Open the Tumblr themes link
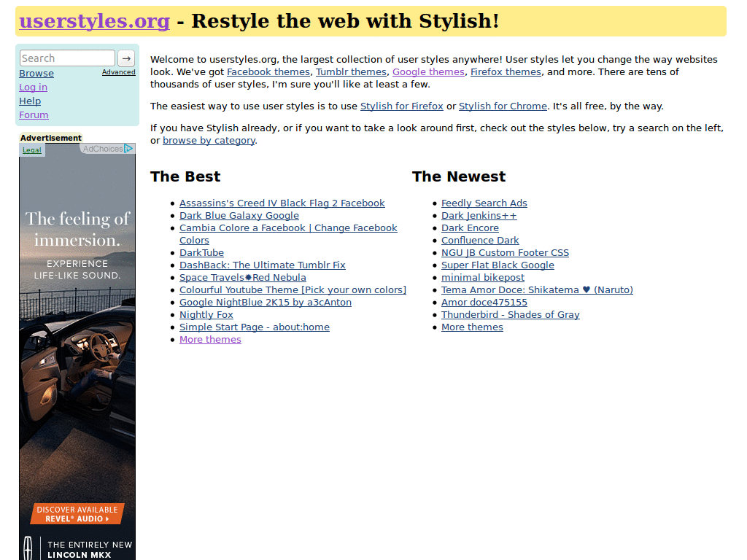This screenshot has height=560, width=747. 351,72
